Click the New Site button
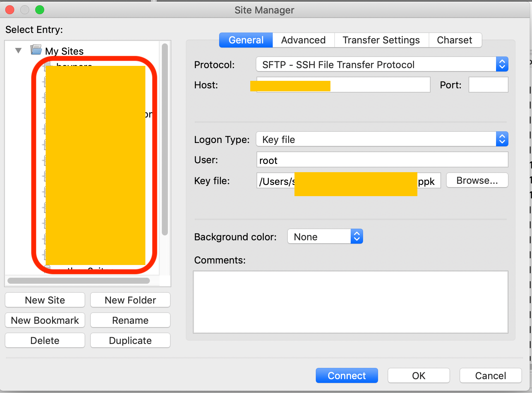 (45, 300)
